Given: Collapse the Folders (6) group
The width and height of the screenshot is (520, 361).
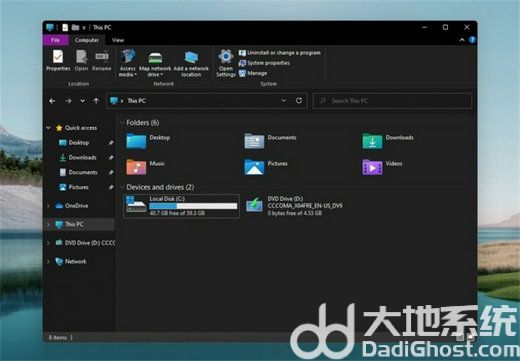Looking at the screenshot, I should (122, 123).
